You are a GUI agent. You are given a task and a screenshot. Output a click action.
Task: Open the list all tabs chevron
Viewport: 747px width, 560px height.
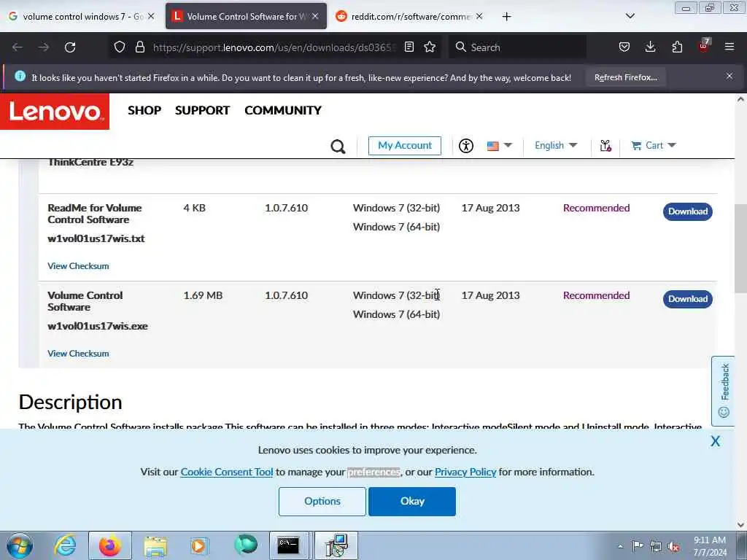point(630,16)
